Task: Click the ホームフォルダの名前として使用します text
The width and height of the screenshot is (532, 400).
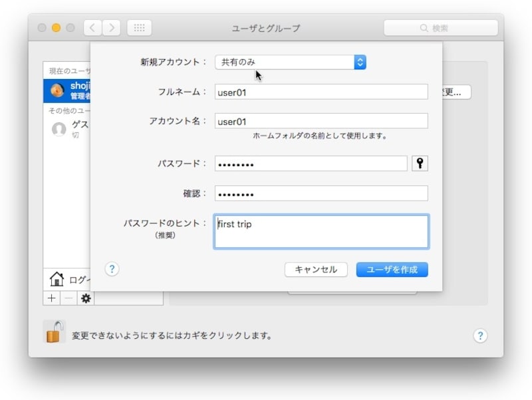Action: [320, 136]
